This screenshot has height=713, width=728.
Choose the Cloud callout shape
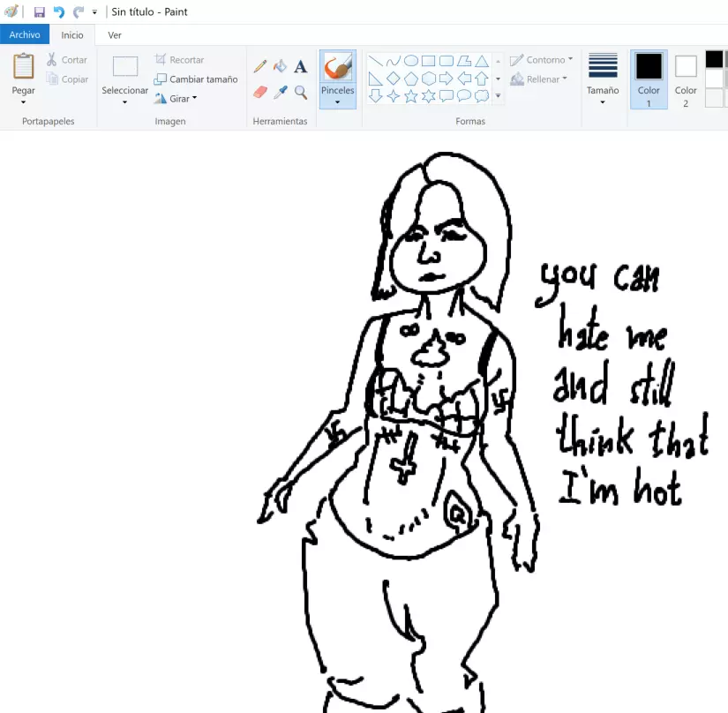click(x=482, y=96)
